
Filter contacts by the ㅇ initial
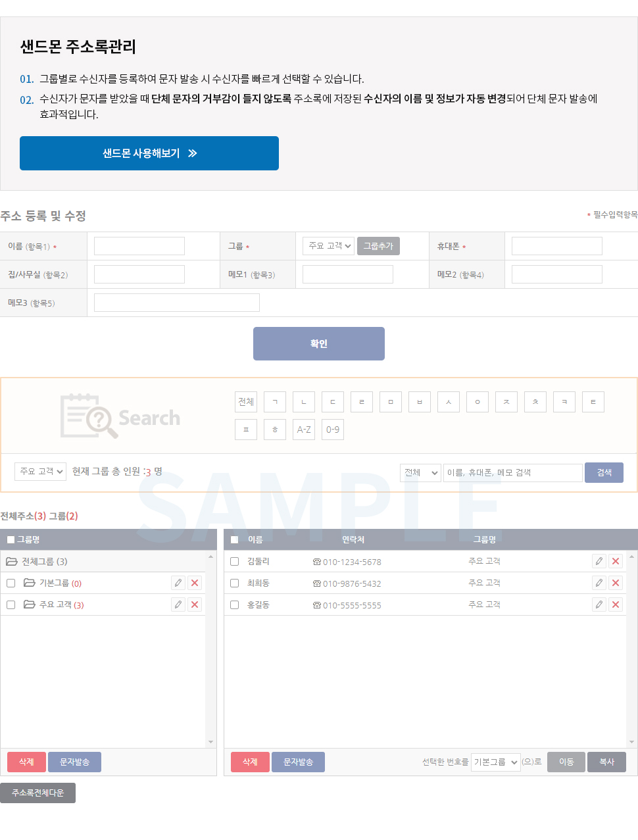[x=478, y=402]
